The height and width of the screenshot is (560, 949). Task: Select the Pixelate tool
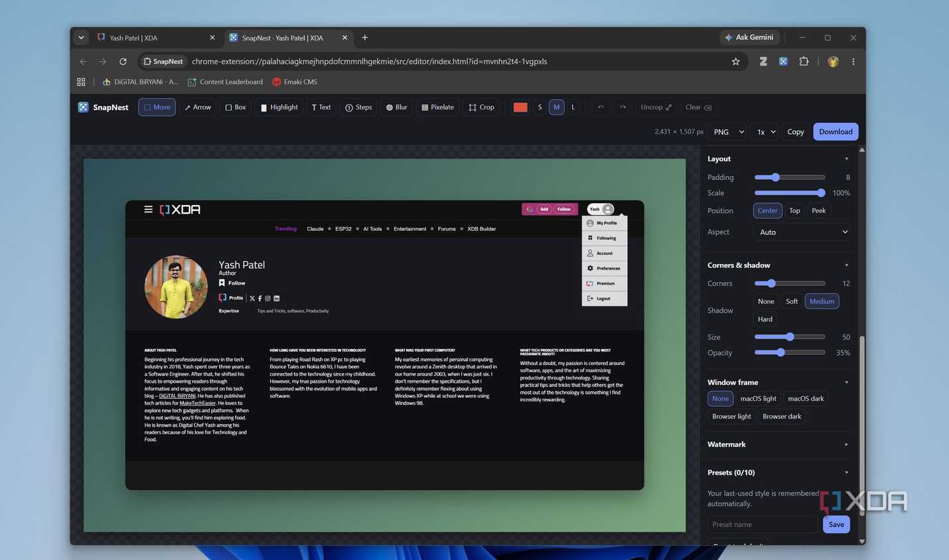click(438, 107)
